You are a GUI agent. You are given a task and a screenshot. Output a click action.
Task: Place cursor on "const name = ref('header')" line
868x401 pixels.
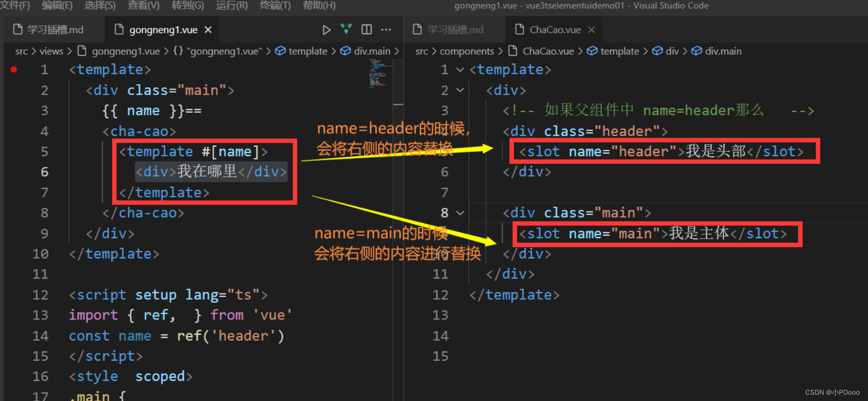(x=176, y=336)
